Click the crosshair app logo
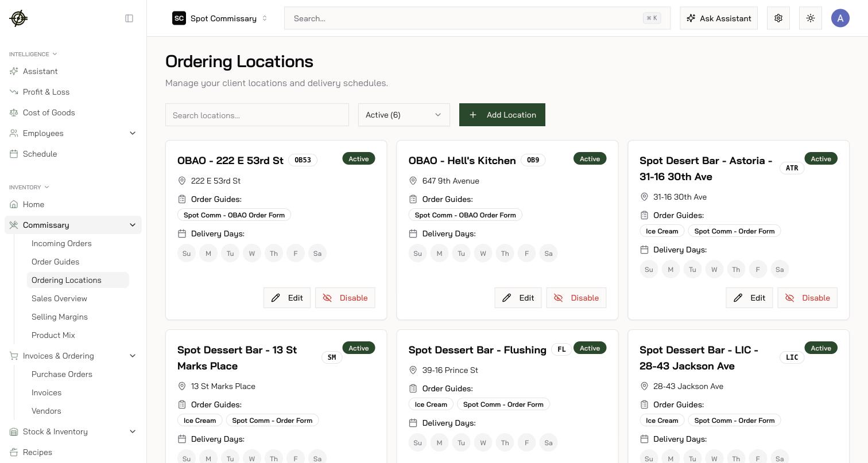Screen dimensions: 868x463 click(x=18, y=18)
